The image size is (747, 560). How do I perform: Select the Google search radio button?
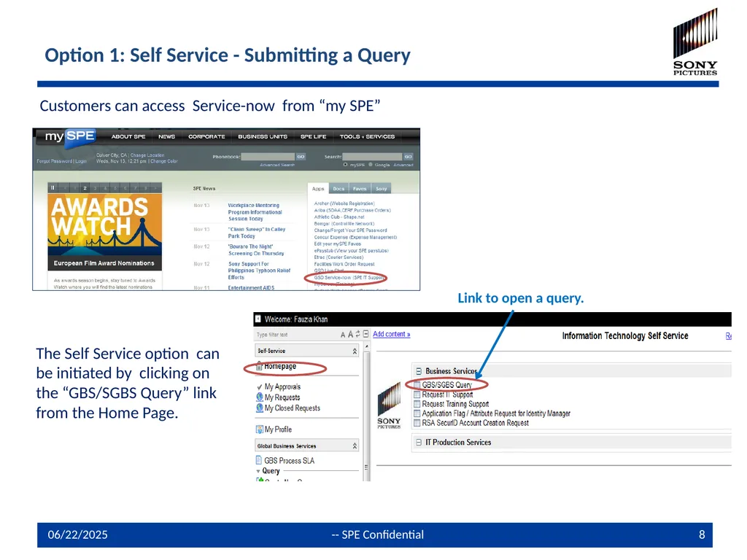tap(370, 165)
